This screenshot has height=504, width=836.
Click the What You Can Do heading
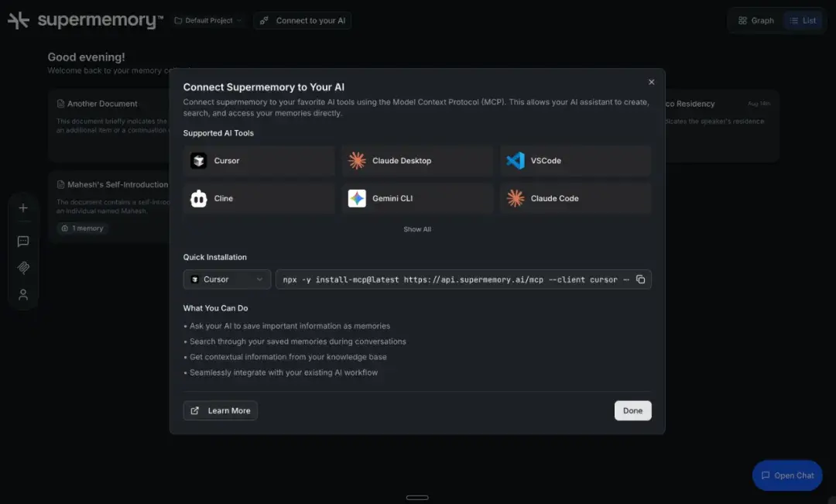pos(215,308)
